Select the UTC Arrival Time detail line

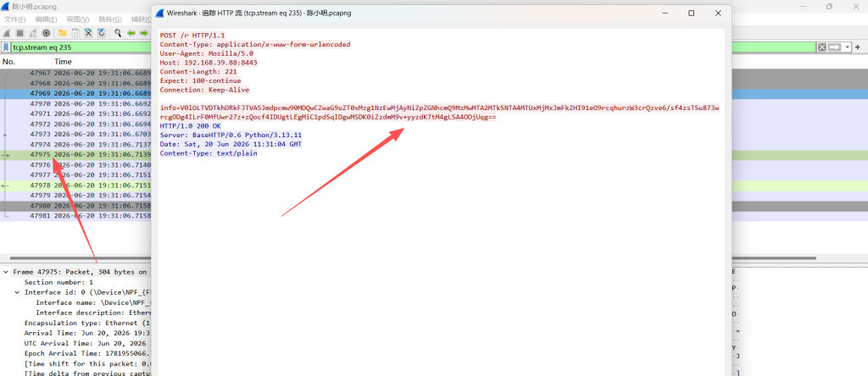pos(87,343)
